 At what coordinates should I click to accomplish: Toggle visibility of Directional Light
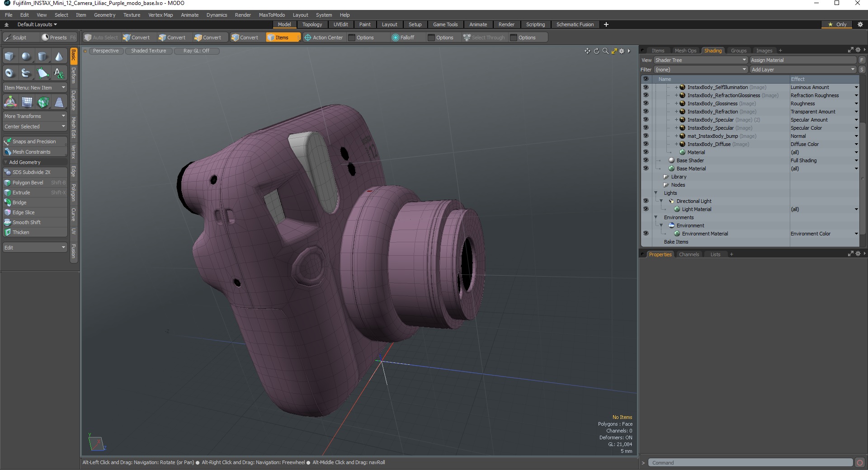point(646,201)
